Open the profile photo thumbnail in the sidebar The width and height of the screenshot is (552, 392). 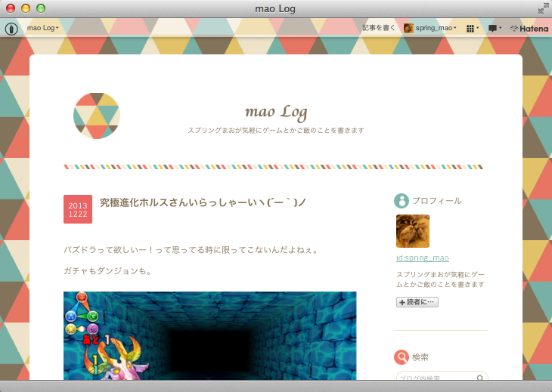point(413,231)
